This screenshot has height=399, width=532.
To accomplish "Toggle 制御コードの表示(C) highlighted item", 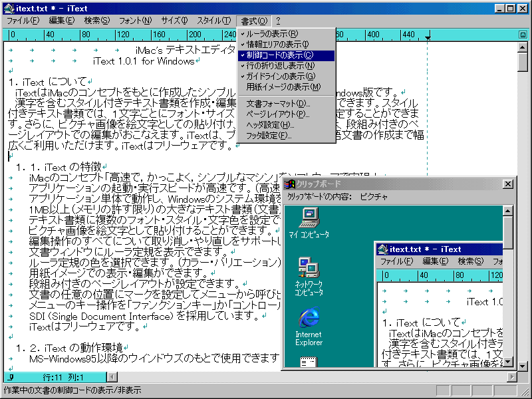I will tap(286, 55).
